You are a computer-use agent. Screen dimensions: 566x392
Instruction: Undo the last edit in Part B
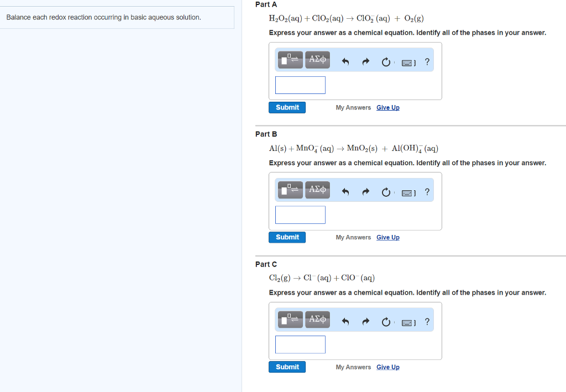point(345,192)
